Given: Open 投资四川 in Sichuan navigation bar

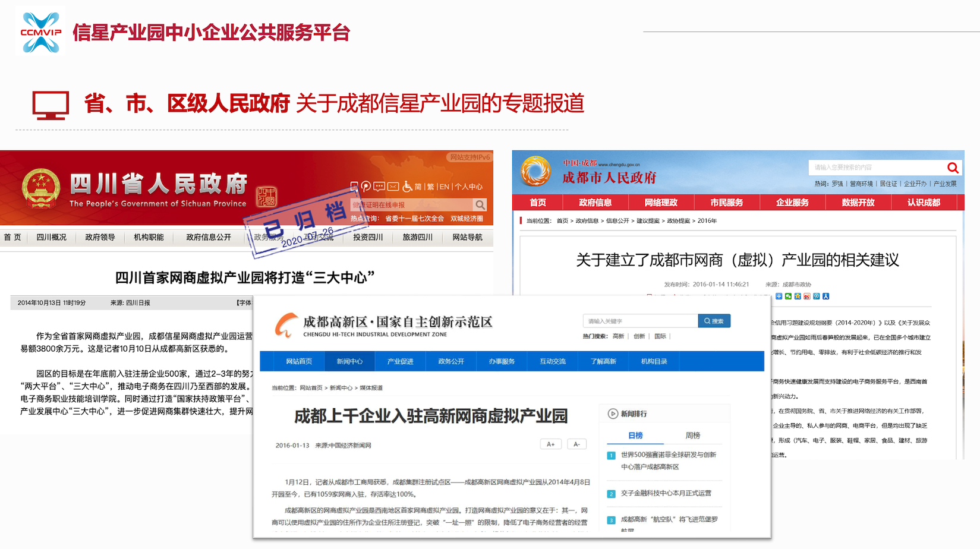Looking at the screenshot, I should point(368,237).
